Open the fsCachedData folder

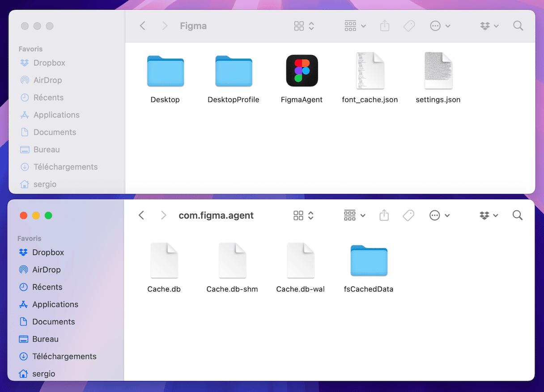pyautogui.click(x=369, y=261)
